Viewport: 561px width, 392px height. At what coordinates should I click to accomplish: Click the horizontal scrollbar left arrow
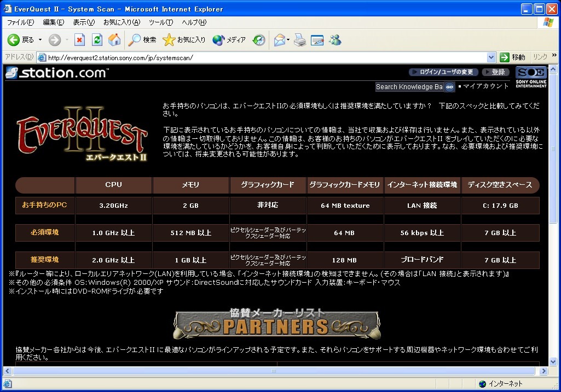[7, 371]
